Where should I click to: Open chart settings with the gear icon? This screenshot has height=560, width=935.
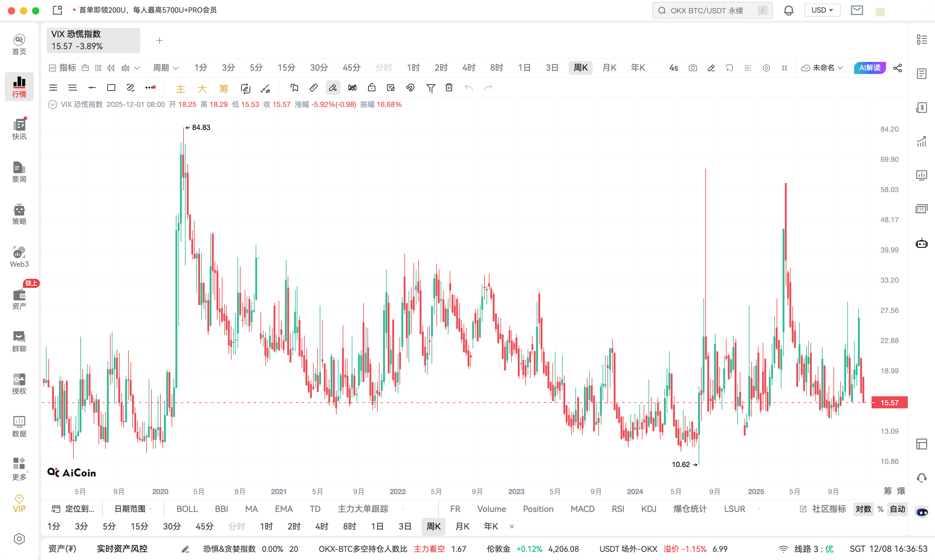[x=766, y=68]
